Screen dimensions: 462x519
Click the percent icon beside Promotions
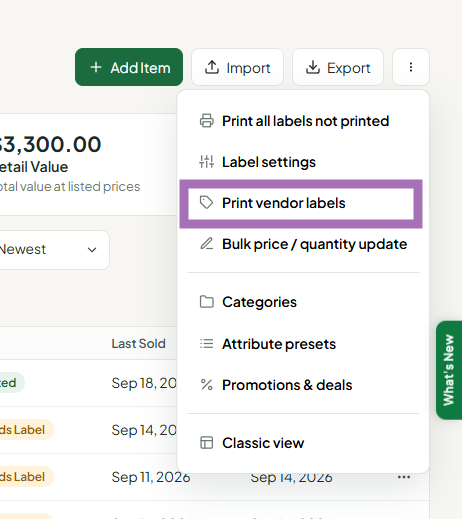(x=207, y=385)
